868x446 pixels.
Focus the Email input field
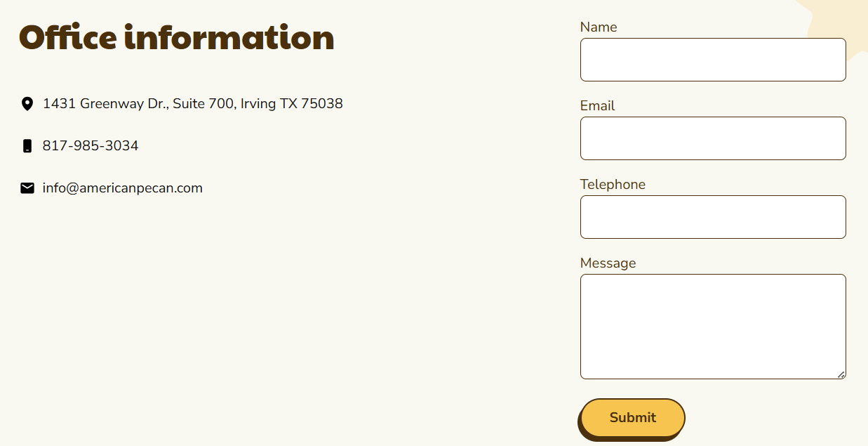tap(712, 138)
